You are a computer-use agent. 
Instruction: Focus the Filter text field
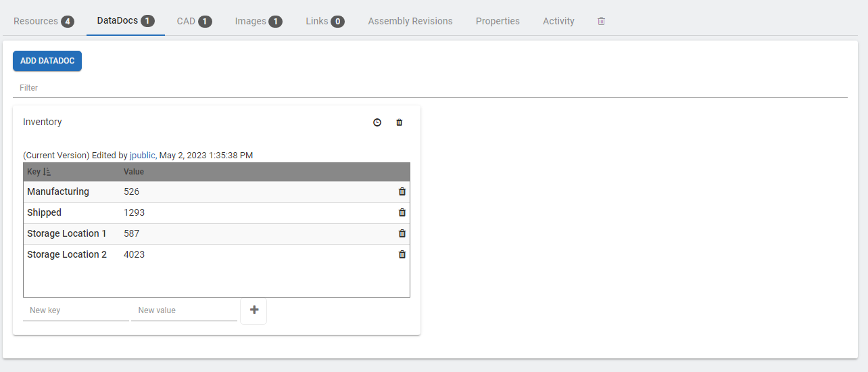coord(430,88)
